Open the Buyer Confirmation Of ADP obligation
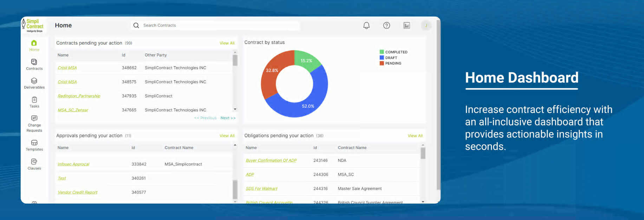This screenshot has height=220, width=644. pos(271,160)
